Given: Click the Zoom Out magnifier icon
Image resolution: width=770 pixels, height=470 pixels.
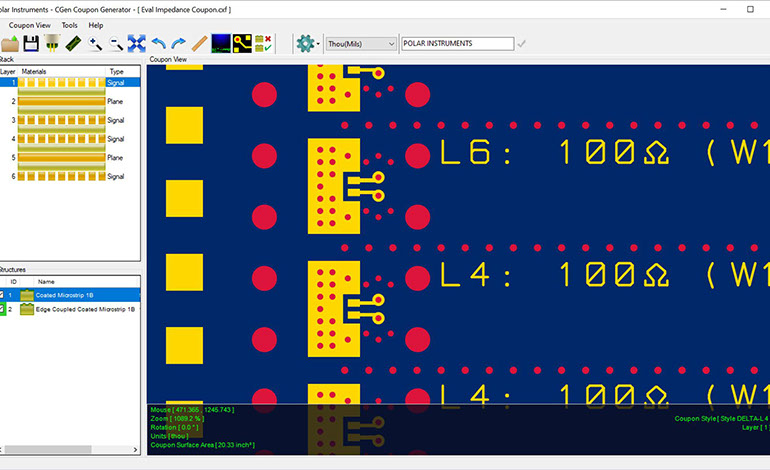Looking at the screenshot, I should 116,44.
